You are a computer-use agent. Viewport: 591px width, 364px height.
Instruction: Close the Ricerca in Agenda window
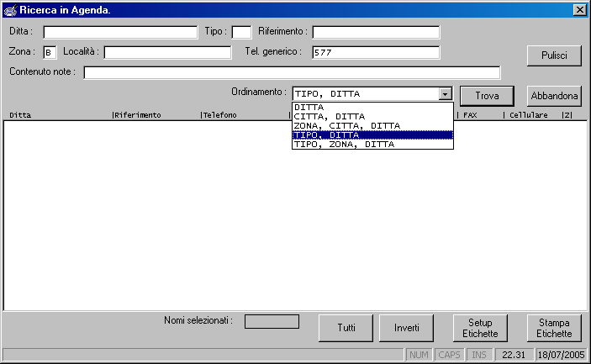[579, 9]
